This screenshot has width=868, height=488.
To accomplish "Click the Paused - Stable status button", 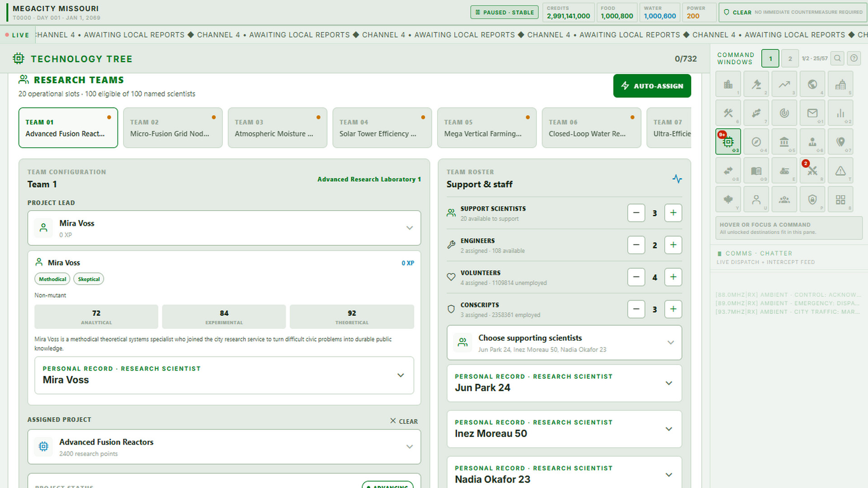I will (505, 12).
